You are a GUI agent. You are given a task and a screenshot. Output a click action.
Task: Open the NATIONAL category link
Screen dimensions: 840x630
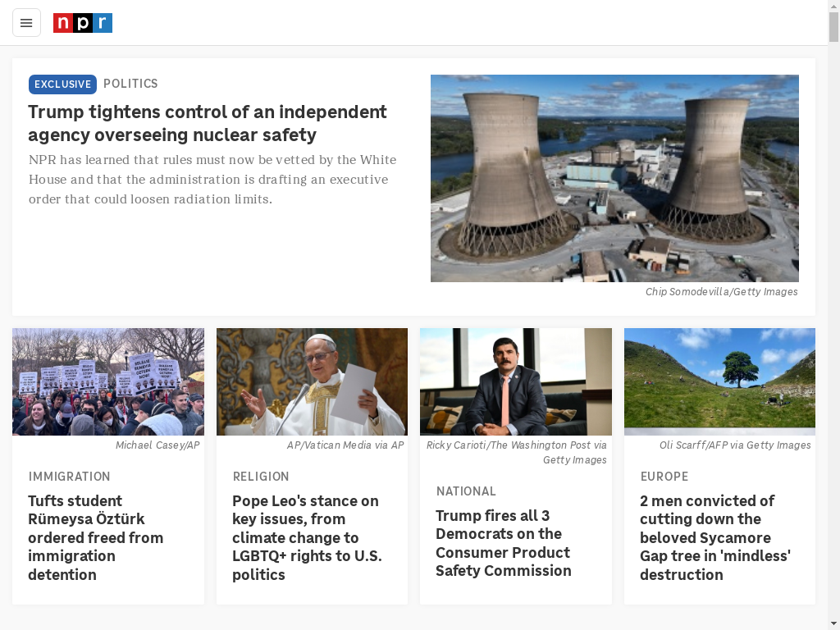coord(466,491)
